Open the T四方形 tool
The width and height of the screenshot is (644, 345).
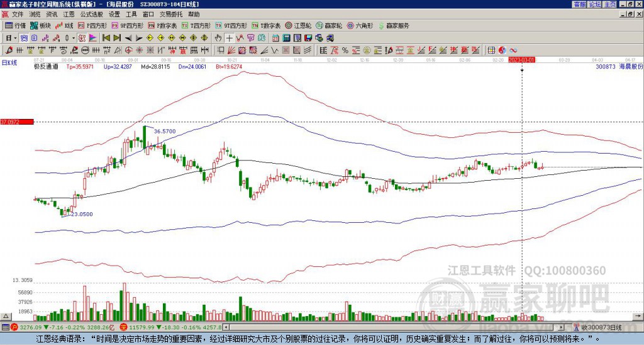coord(196,25)
